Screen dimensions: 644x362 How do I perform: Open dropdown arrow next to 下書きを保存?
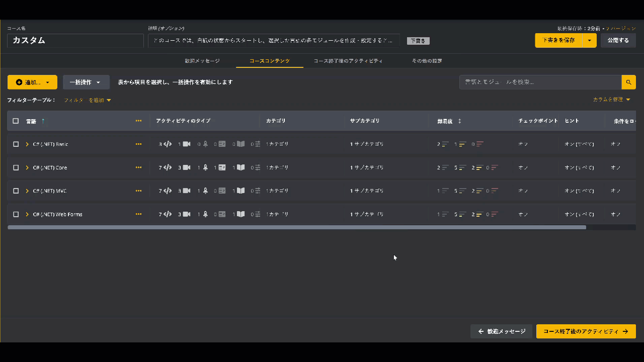[589, 40]
